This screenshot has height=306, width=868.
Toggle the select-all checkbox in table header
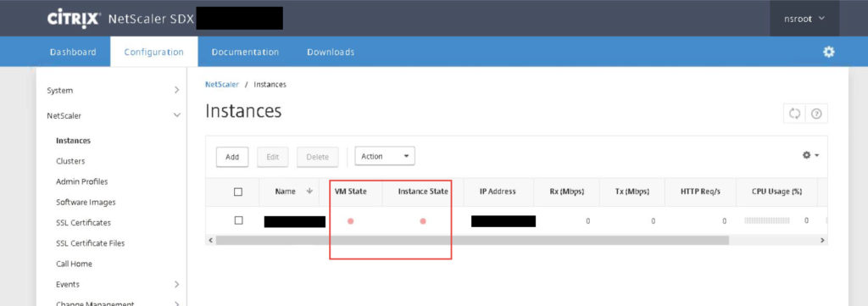tap(238, 192)
